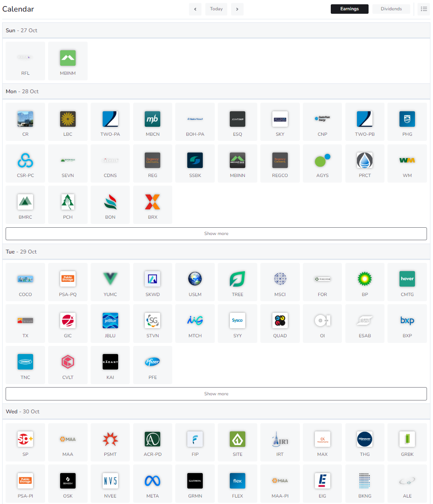Open the MBINM stock card
Screen dimensions: 433x504
pos(68,61)
